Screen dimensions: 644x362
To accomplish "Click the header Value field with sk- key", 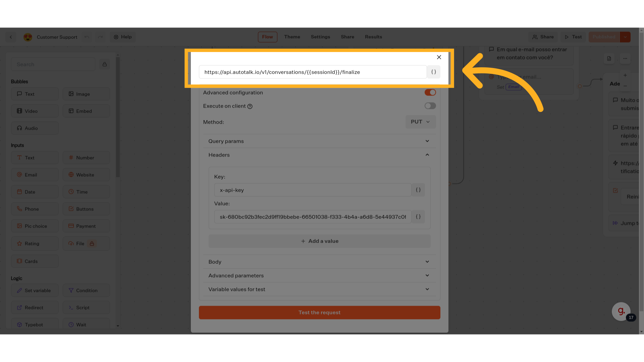I will (x=313, y=217).
